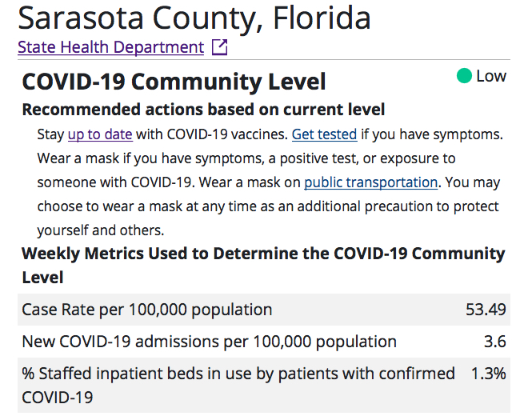
Task: Follow the "up to date" vaccines link
Action: tap(100, 134)
